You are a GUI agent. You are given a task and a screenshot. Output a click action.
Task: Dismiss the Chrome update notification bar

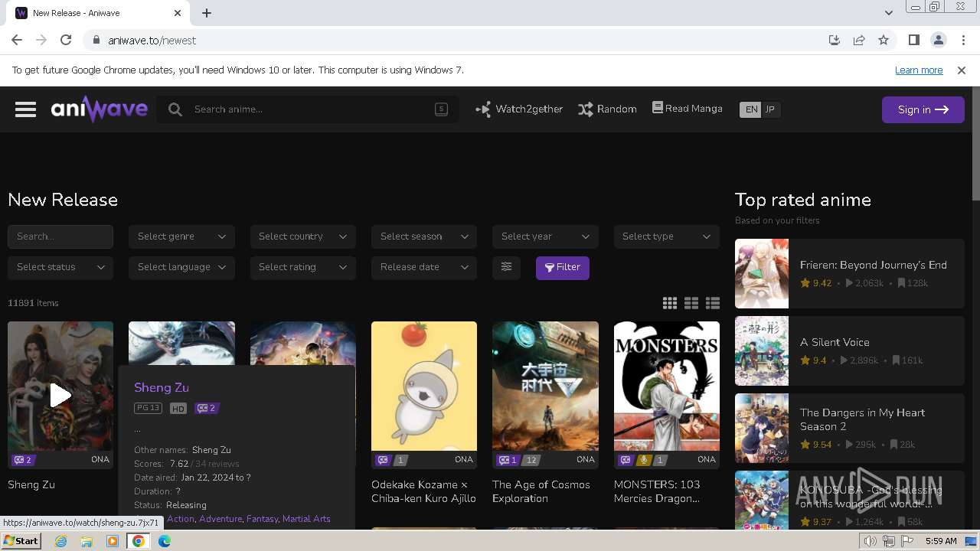click(962, 70)
